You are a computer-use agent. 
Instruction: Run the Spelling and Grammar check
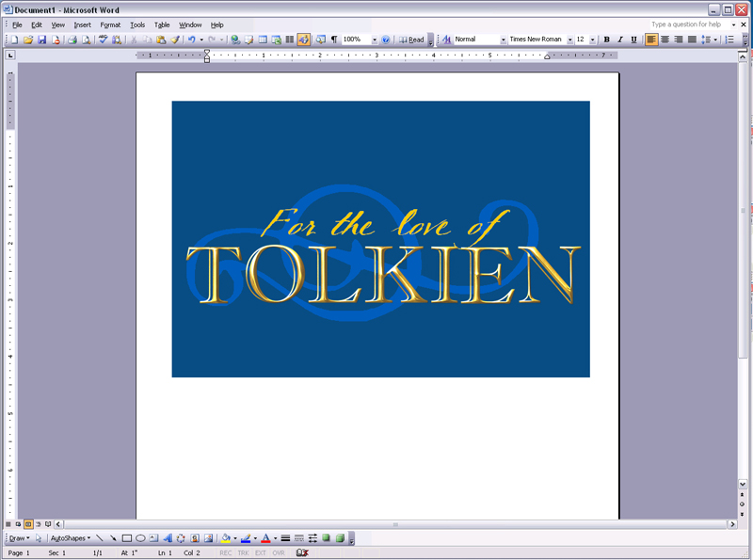click(103, 40)
